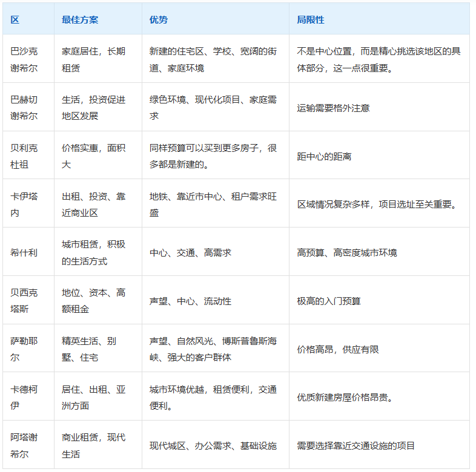Click the 城市环境优越,租赁便利 cell
The height and width of the screenshot is (472, 476).
pyautogui.click(x=216, y=396)
